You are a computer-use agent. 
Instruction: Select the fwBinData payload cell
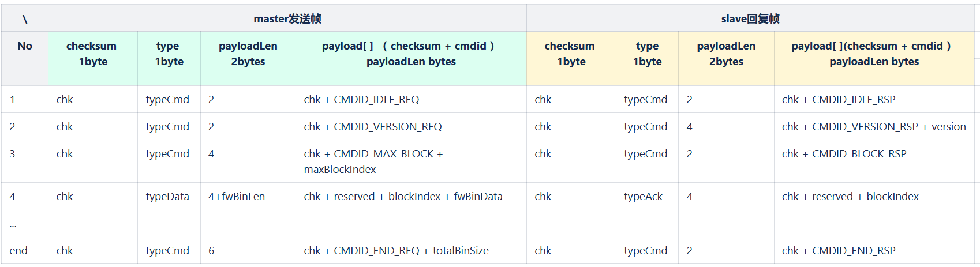point(411,197)
